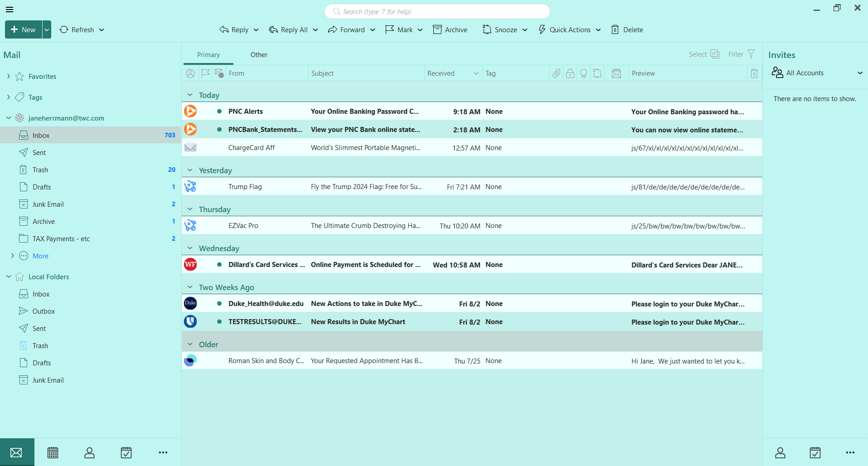Open the Calendar view from bottom bar
Screen dimensions: 868x466
[53, 452]
